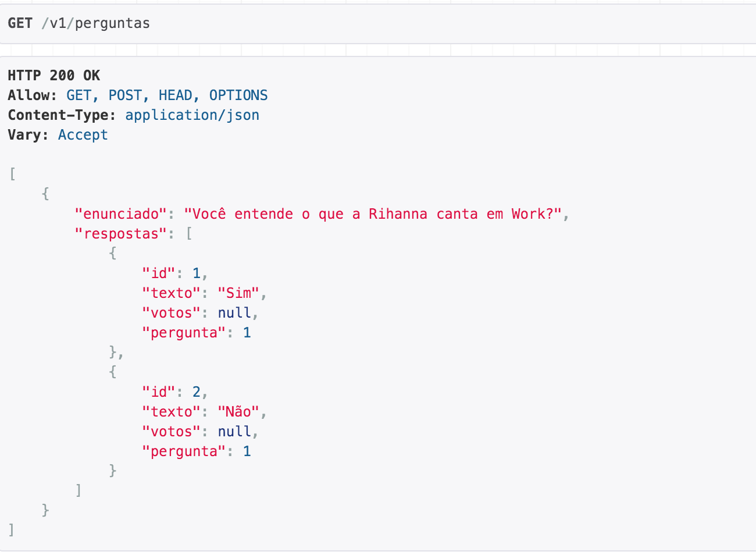Image resolution: width=756 pixels, height=555 pixels.
Task: Click the "texto" key next to "Sim"
Action: click(x=172, y=293)
